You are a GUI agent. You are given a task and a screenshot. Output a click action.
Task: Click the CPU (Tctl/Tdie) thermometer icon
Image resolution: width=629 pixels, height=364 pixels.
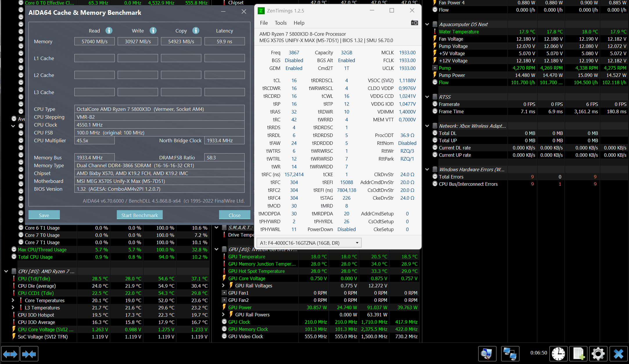pyautogui.click(x=14, y=278)
